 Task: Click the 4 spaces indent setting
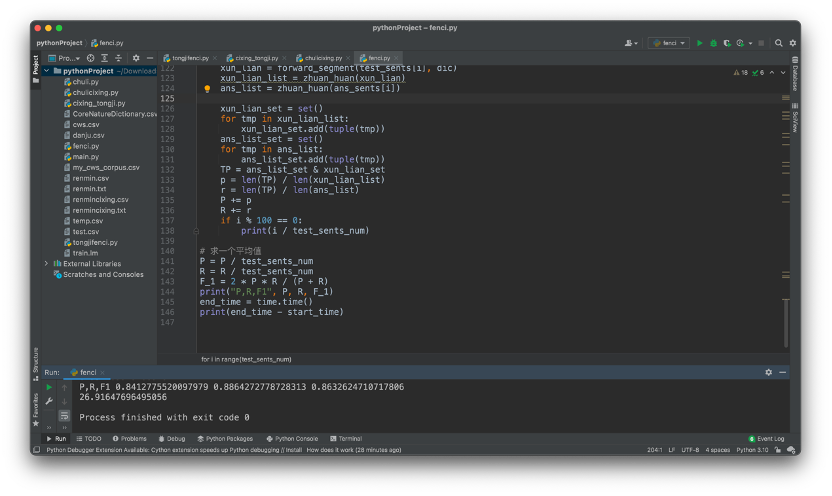[717, 450]
